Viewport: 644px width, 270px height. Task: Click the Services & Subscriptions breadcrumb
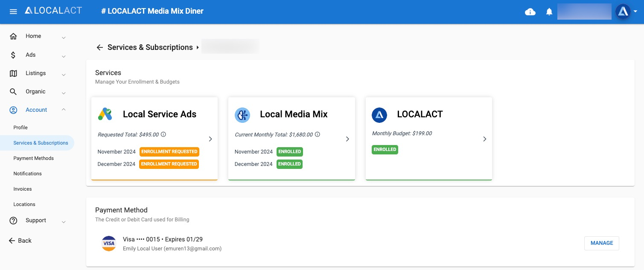pos(150,47)
